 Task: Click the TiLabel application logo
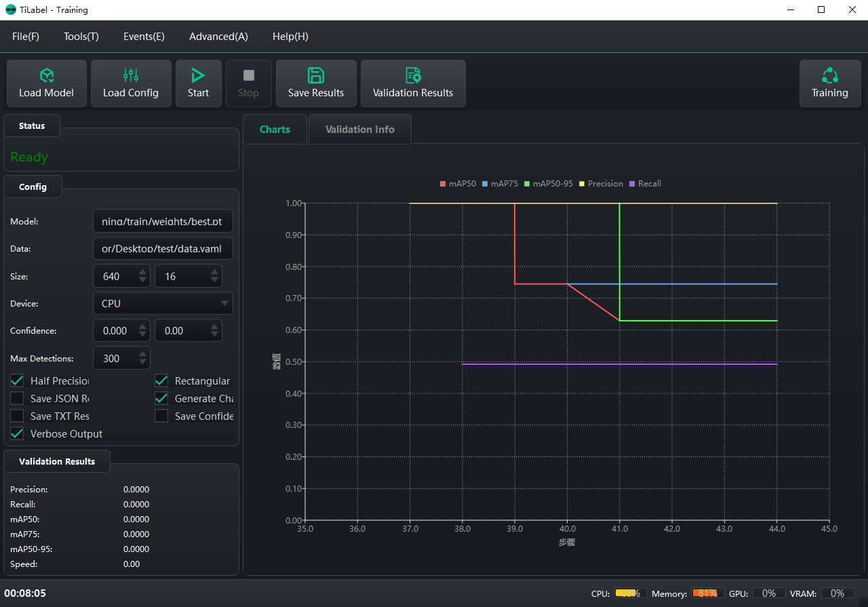9,9
